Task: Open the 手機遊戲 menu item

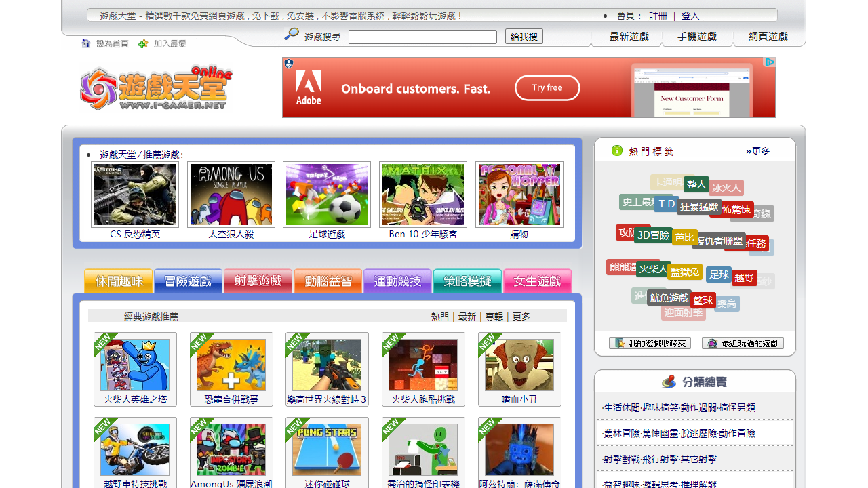Action: coord(696,37)
